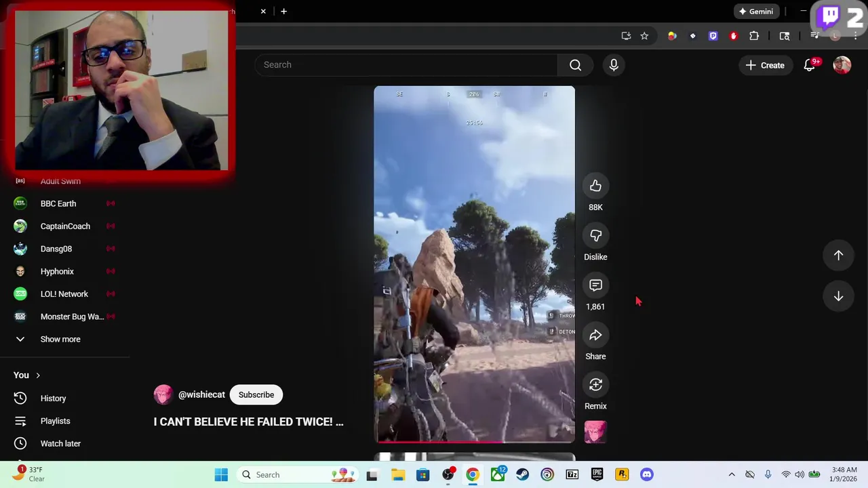Bookmark this page with the star
The height and width of the screenshot is (488, 868).
(644, 36)
